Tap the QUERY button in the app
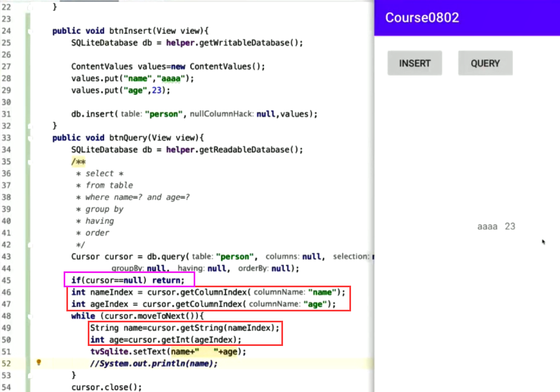The height and width of the screenshot is (392, 560). 485,63
